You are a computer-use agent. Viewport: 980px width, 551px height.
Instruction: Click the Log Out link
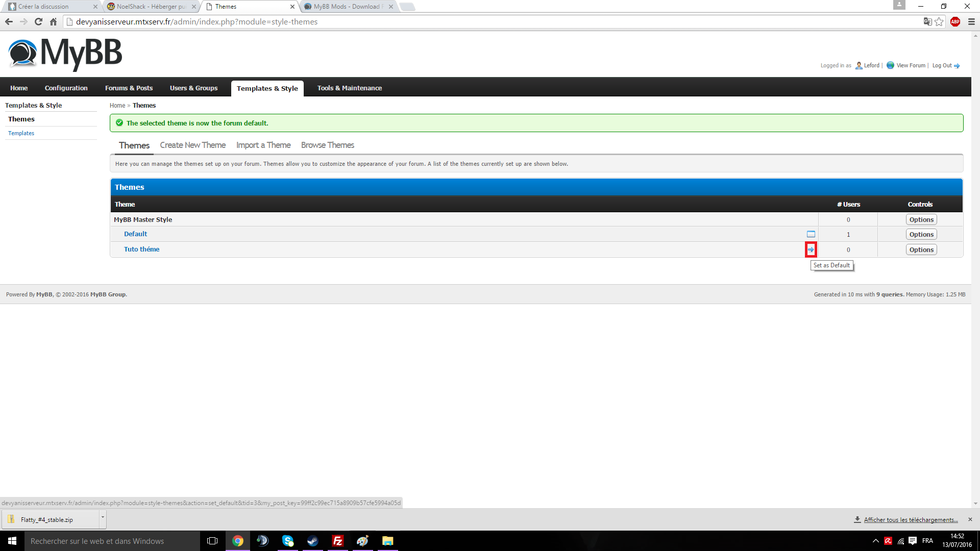(x=942, y=65)
